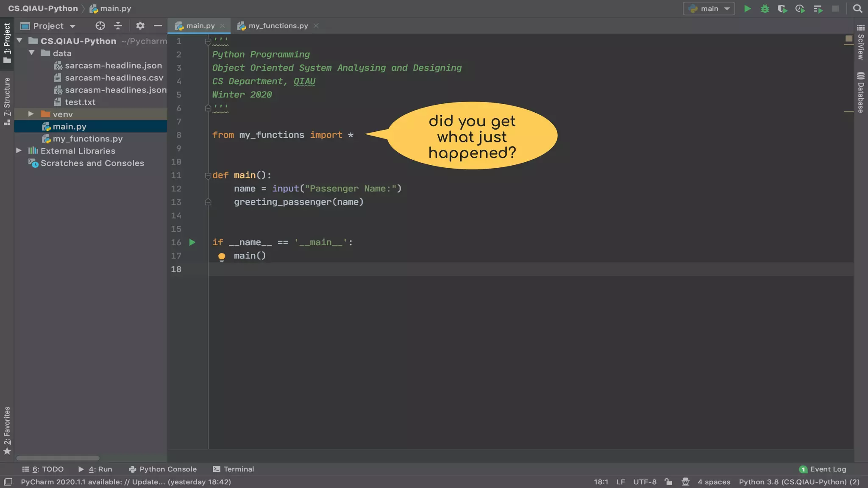The image size is (868, 488).
Task: Toggle the SciView right side tab
Action: coord(860,42)
